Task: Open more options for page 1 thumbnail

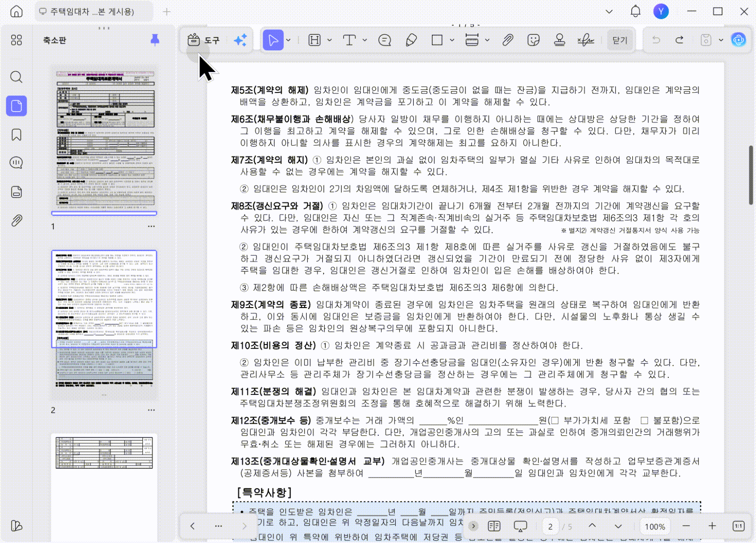Action: tap(151, 227)
